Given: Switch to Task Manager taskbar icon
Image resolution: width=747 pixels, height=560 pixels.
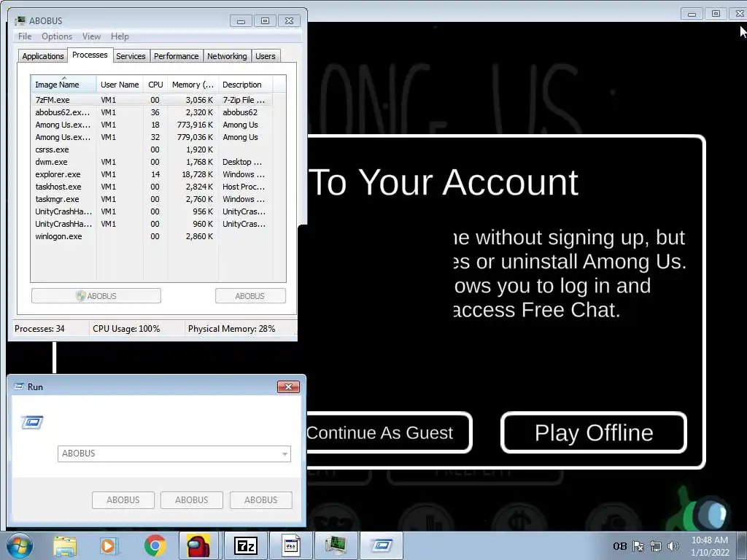Looking at the screenshot, I should point(336,545).
